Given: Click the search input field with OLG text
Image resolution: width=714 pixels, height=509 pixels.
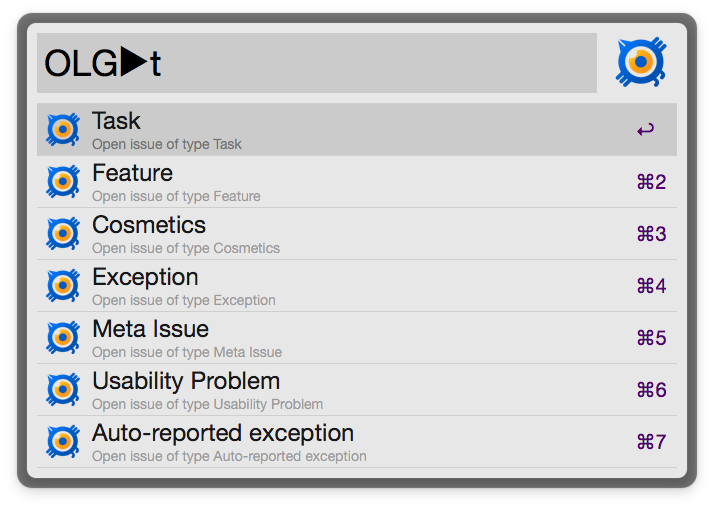Looking at the screenshot, I should (x=316, y=63).
